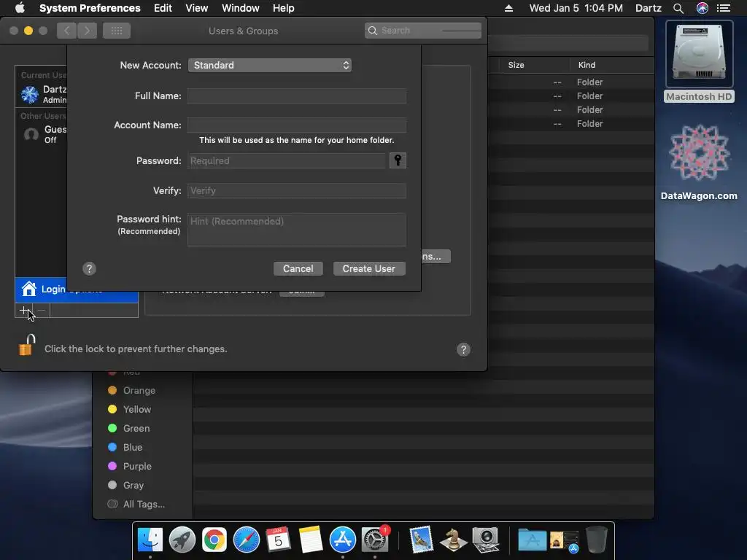747x560 pixels.
Task: Launch Safari from the Dock
Action: pyautogui.click(x=247, y=540)
